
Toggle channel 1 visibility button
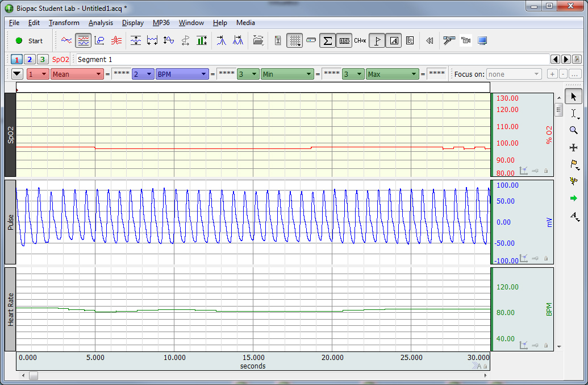click(x=16, y=60)
